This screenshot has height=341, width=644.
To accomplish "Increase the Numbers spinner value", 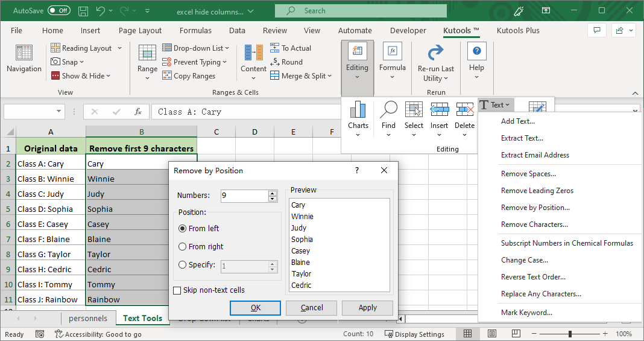I will coord(273,193).
